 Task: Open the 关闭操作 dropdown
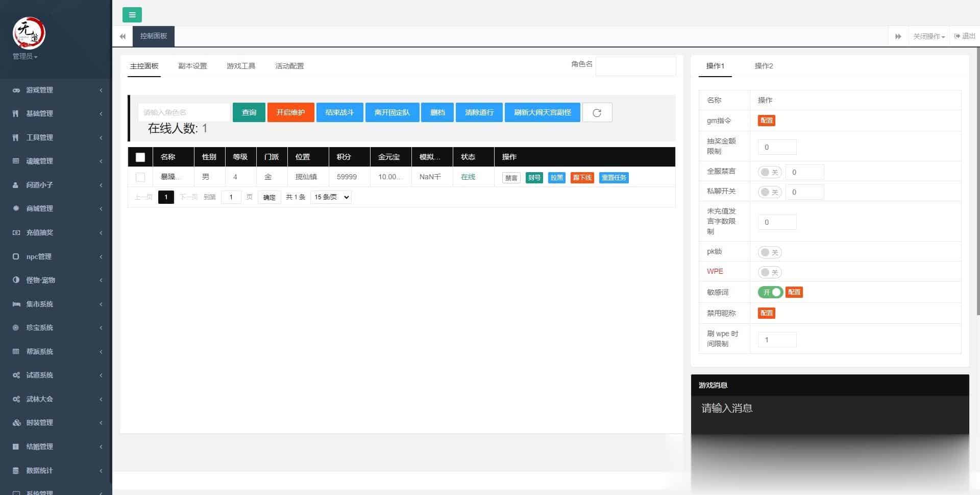tap(929, 36)
